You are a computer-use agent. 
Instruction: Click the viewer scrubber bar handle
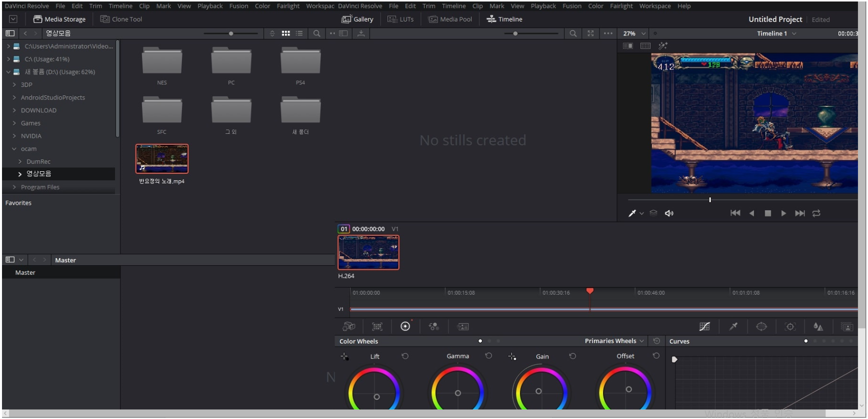click(710, 200)
